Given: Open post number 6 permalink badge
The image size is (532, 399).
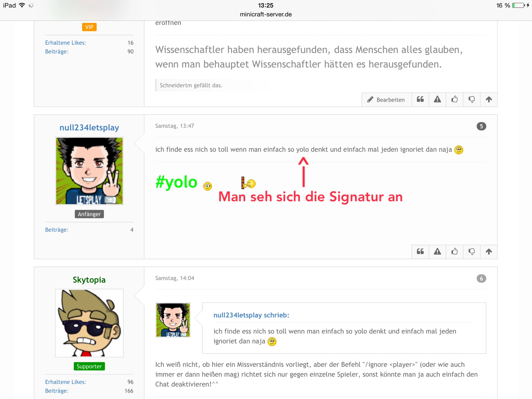Looking at the screenshot, I should click(481, 278).
